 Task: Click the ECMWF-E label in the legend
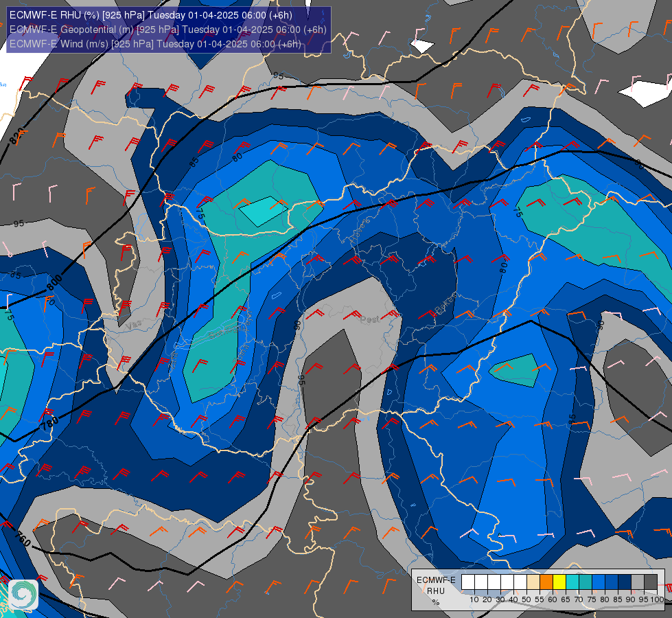click(x=436, y=580)
